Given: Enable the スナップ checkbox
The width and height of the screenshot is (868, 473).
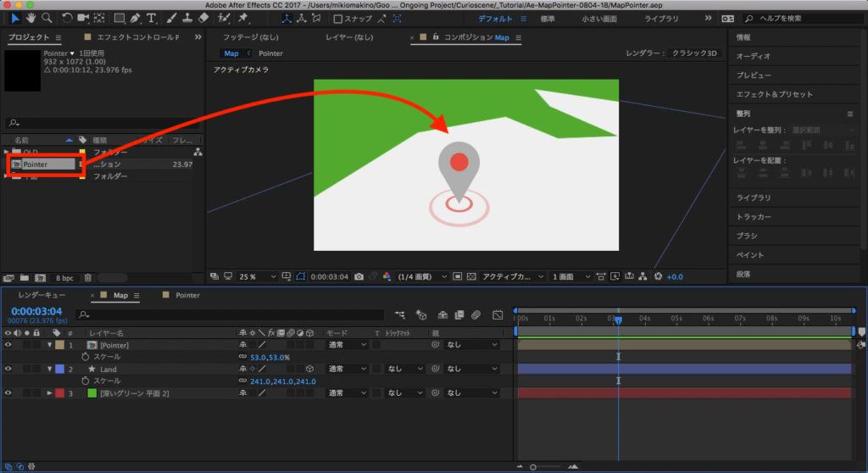Looking at the screenshot, I should coord(338,19).
